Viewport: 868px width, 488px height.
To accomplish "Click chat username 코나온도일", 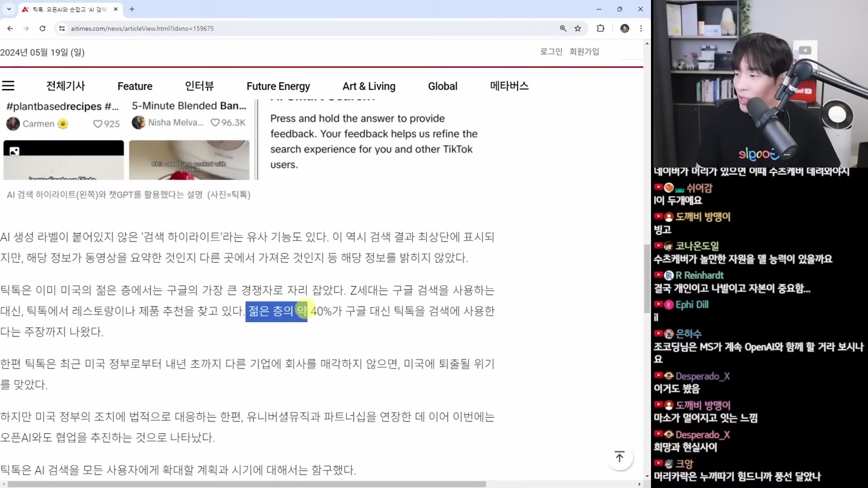I will tap(697, 246).
